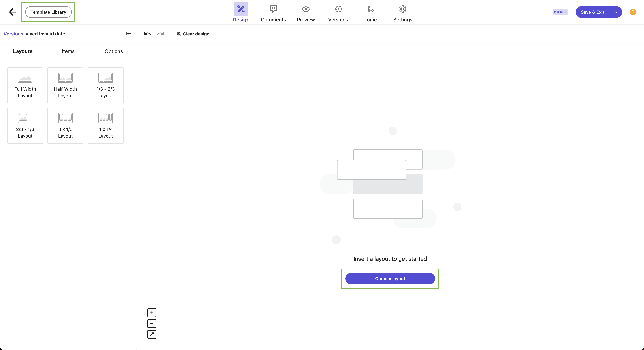This screenshot has width=644, height=350.
Task: Redo the last action
Action: 160,34
